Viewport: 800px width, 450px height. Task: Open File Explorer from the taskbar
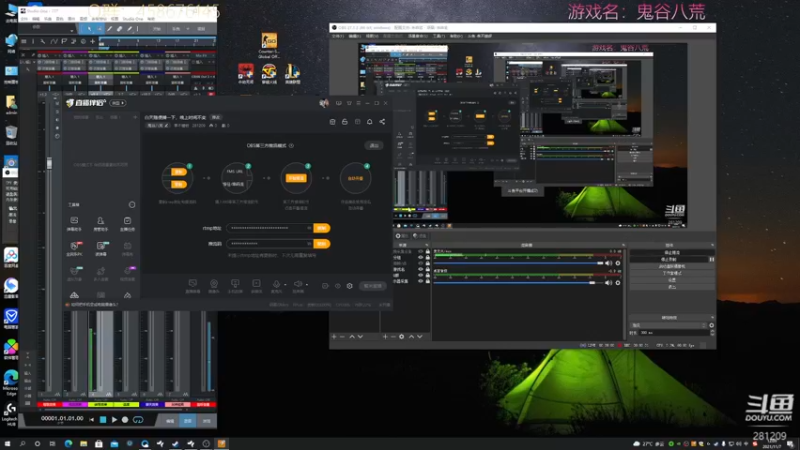[83, 444]
